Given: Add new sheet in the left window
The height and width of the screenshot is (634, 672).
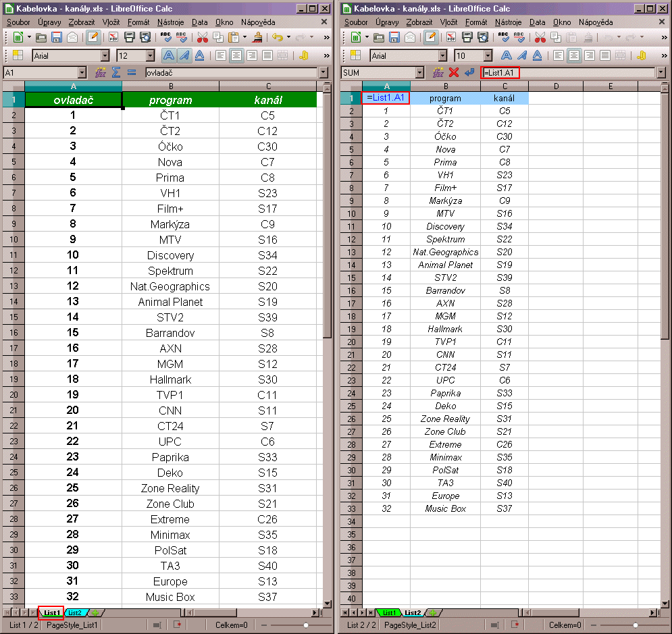Looking at the screenshot, I should tap(95, 613).
